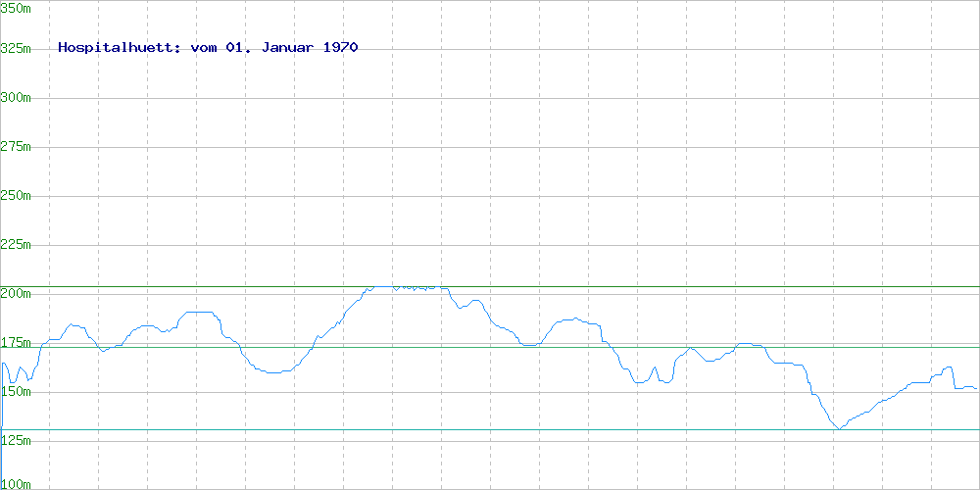Image resolution: width=980 pixels, height=490 pixels.
Task: Click the 150m y-axis label
Action: [16, 391]
